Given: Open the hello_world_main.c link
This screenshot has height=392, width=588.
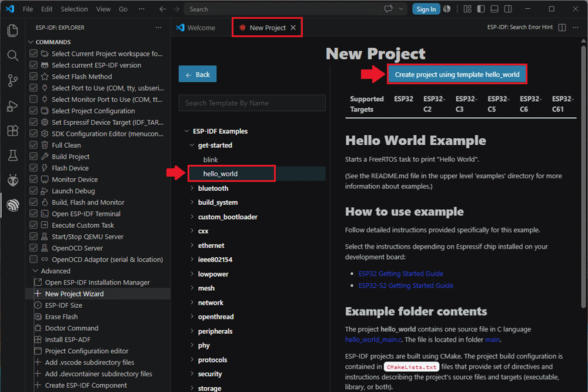Looking at the screenshot, I should pos(373,340).
